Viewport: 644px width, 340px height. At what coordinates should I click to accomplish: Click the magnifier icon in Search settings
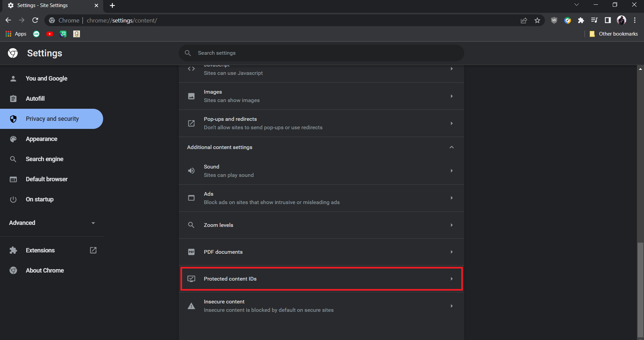(x=188, y=53)
